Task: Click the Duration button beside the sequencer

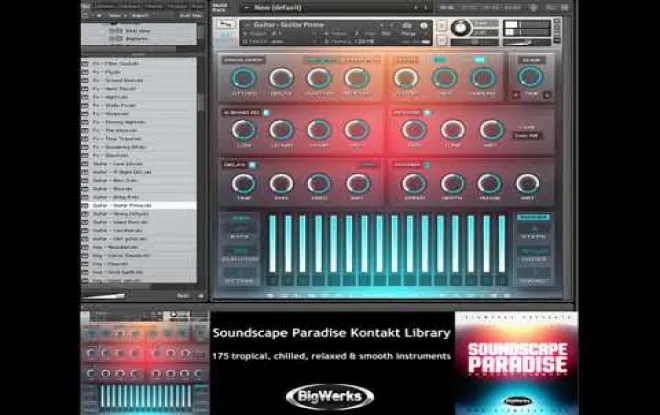Action: click(240, 255)
